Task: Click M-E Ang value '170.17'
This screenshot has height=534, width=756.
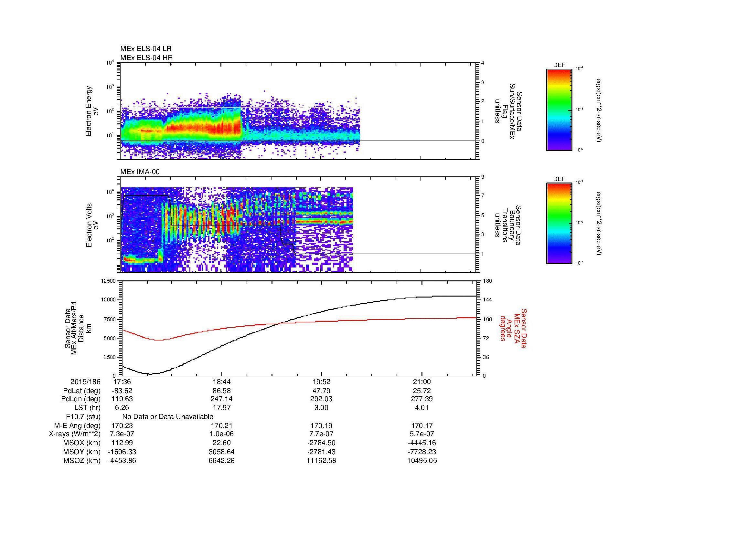Action: coord(422,425)
